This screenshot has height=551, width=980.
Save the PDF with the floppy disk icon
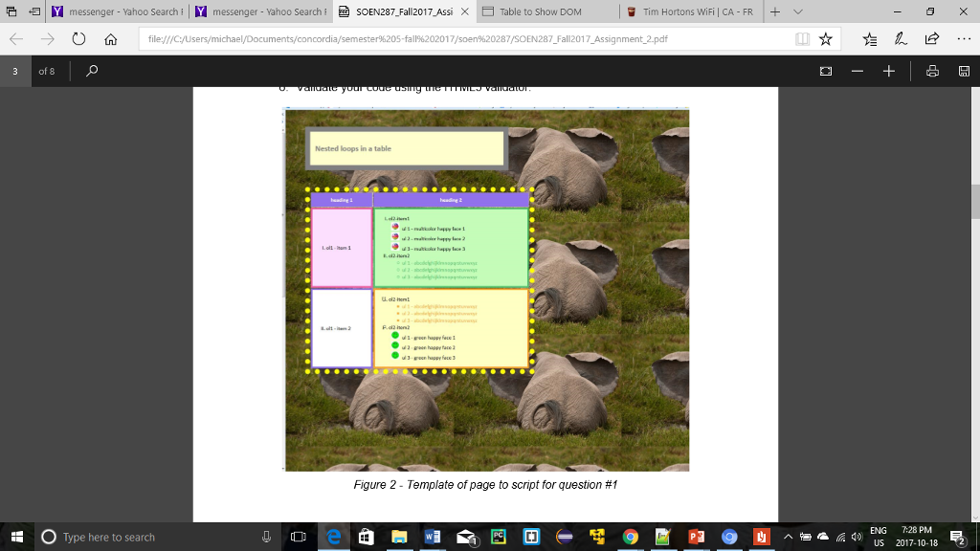point(964,71)
